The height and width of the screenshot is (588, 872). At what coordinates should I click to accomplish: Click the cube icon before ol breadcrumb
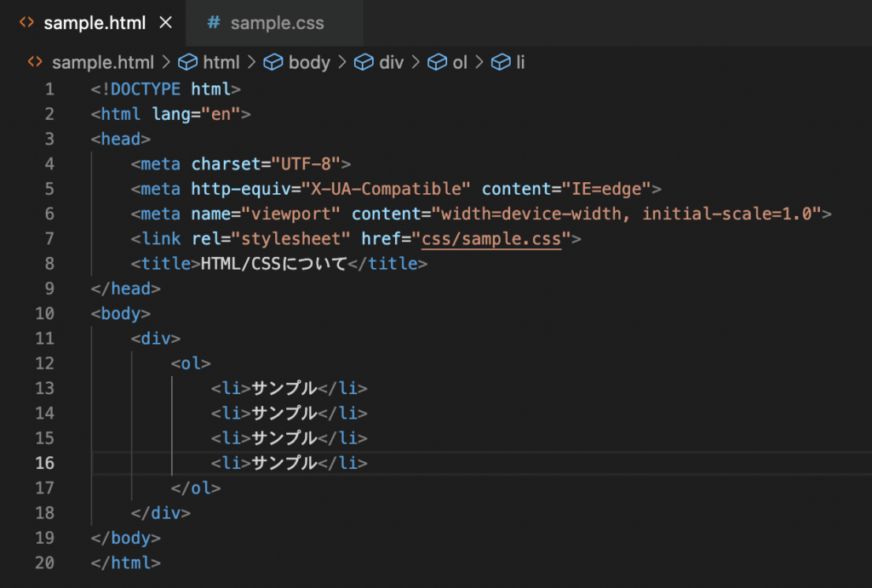tap(437, 62)
